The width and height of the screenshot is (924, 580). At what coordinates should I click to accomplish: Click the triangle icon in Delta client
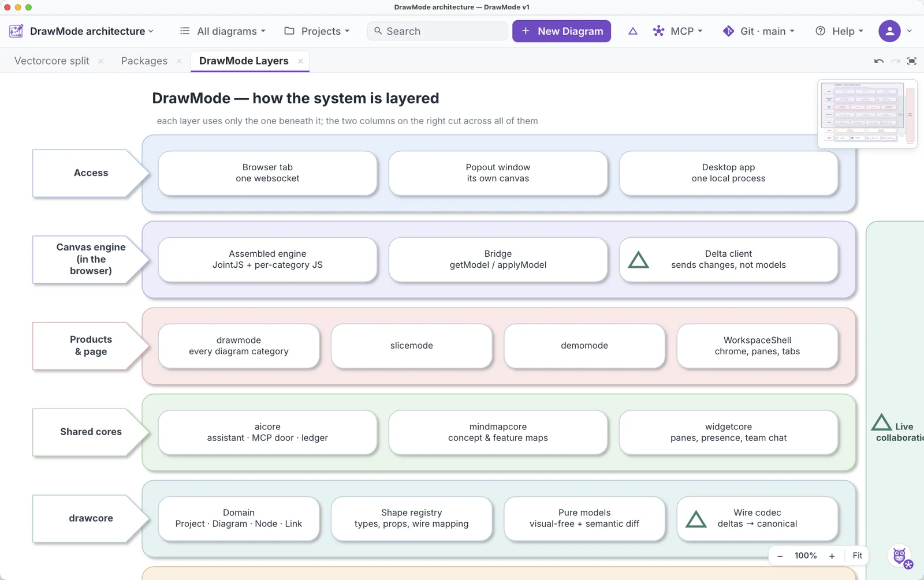point(638,260)
